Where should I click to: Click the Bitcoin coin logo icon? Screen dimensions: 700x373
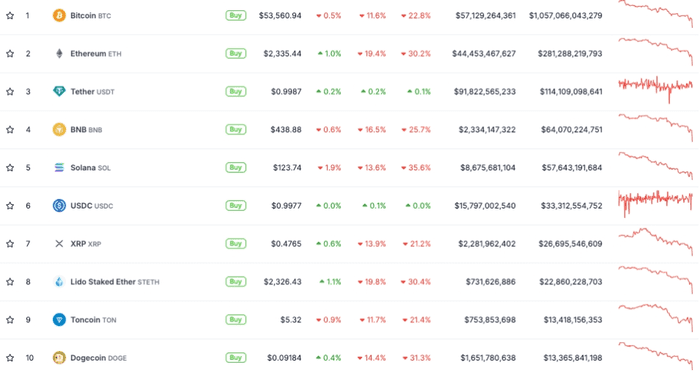coord(59,16)
